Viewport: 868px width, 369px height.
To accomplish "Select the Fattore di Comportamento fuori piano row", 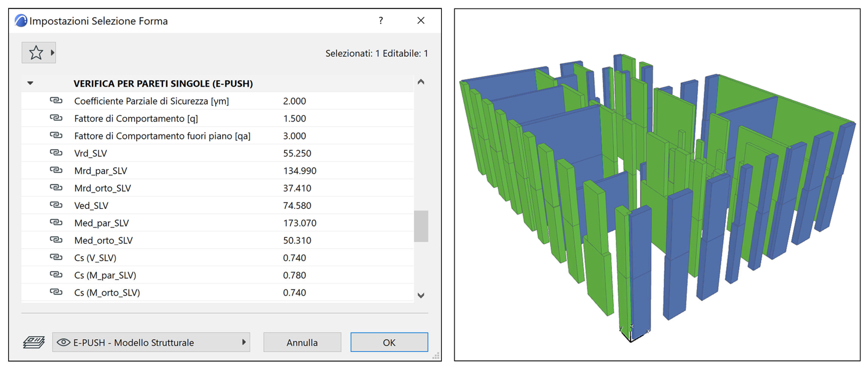I will [162, 136].
